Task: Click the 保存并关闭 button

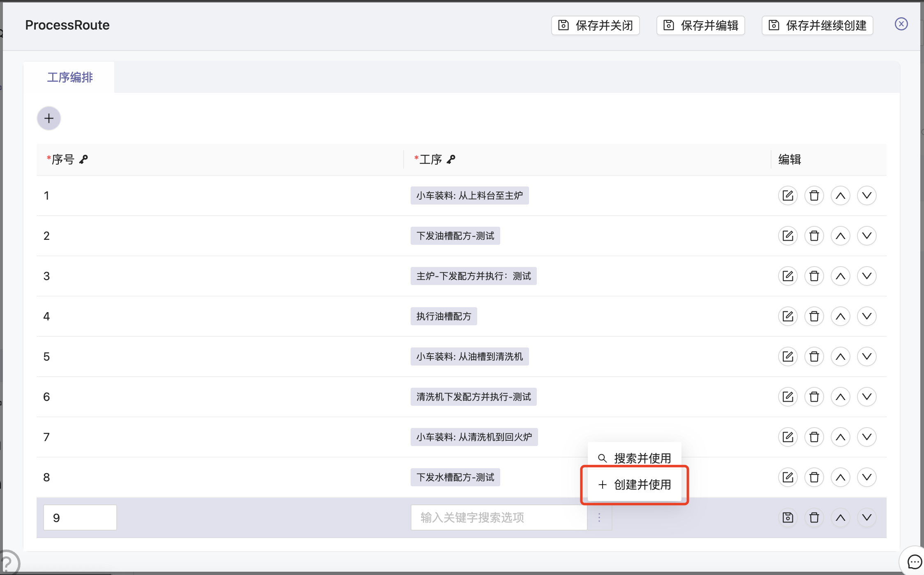Action: point(595,25)
